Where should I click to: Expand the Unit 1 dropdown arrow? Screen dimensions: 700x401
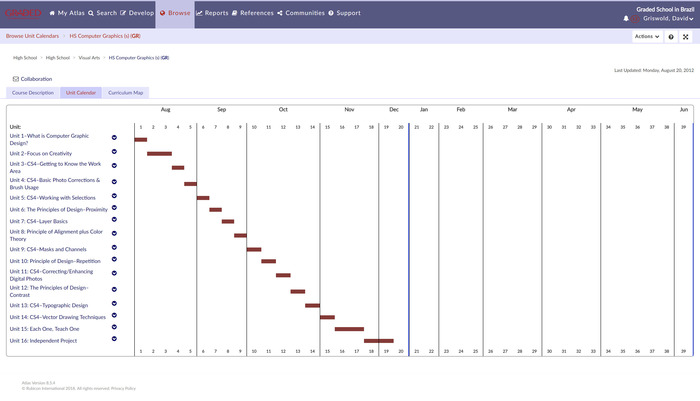(114, 138)
